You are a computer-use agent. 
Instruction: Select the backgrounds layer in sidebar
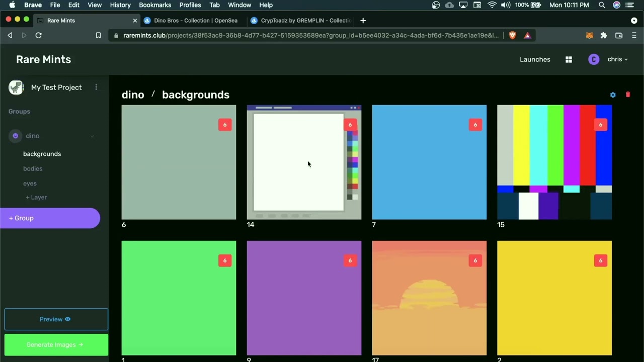[42, 154]
